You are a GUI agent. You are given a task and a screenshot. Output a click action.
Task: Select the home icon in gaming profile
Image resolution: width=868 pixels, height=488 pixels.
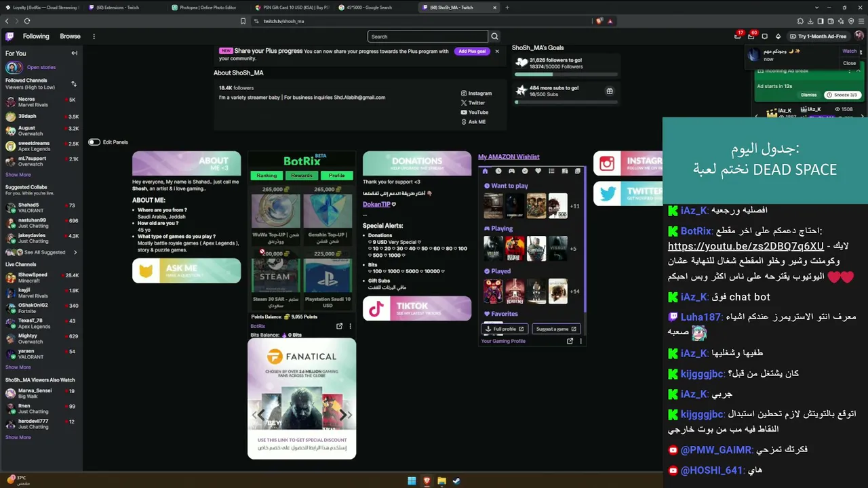pyautogui.click(x=486, y=171)
